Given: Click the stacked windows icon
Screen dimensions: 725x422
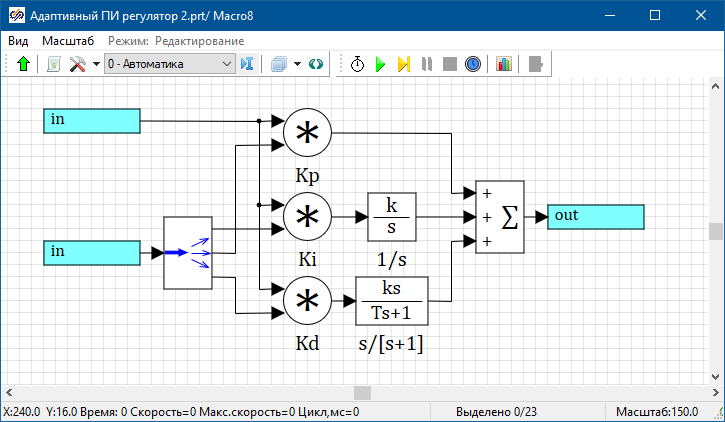Looking at the screenshot, I should pyautogui.click(x=278, y=64).
